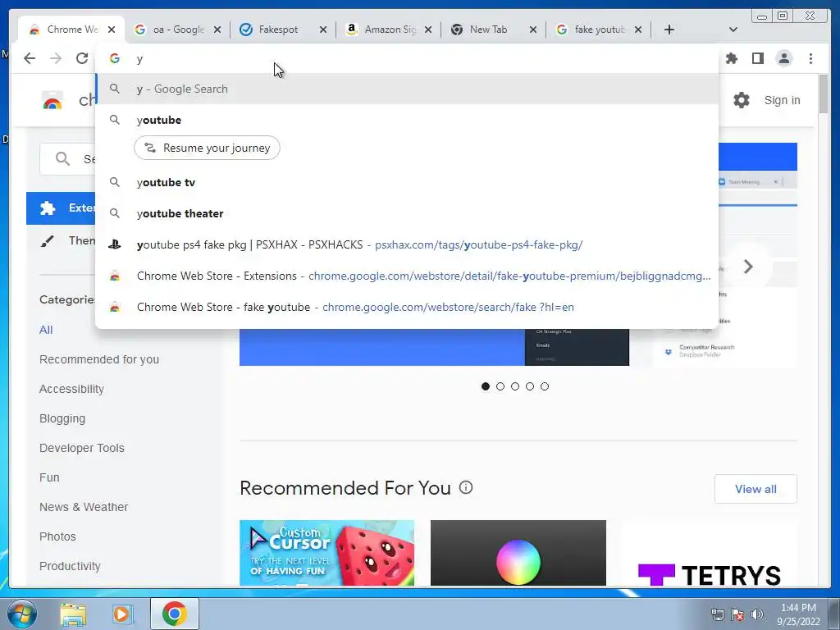Expand the tab search dropdown chevron
The height and width of the screenshot is (630, 840).
[x=733, y=30]
